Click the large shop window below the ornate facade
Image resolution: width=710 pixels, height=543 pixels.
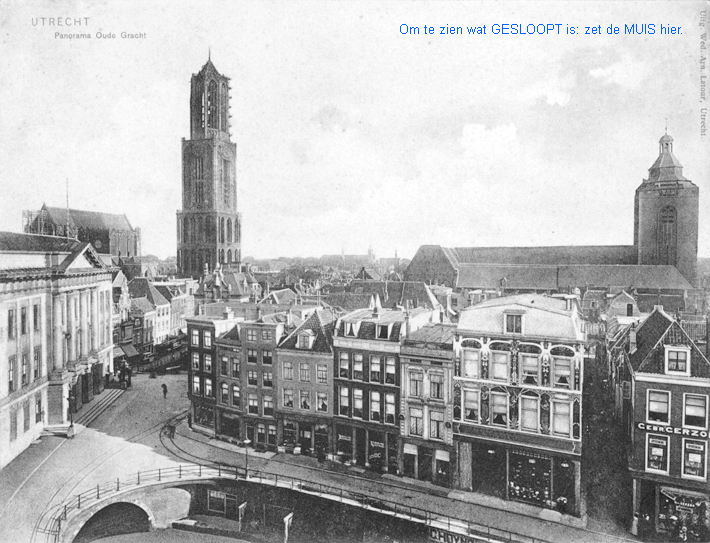(x=529, y=478)
